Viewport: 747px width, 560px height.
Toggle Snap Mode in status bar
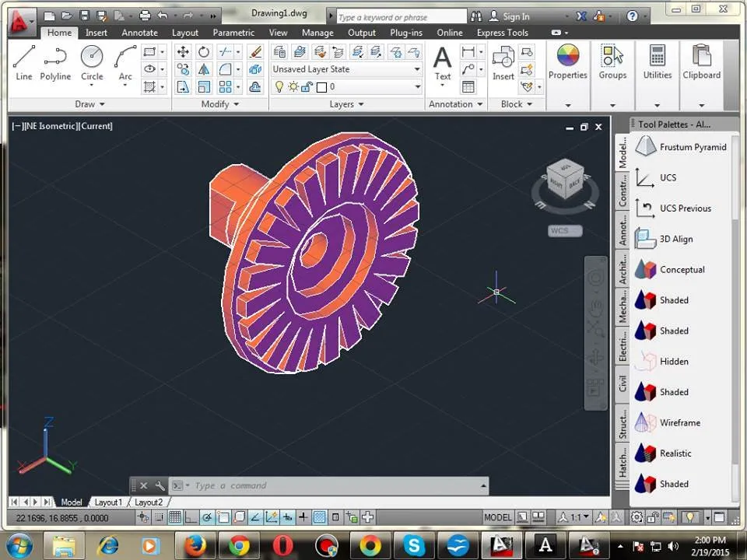point(159,517)
